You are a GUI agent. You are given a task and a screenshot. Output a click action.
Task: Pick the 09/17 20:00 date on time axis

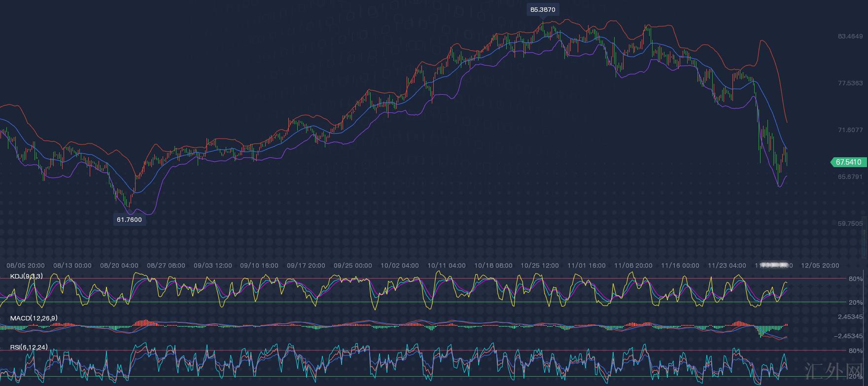point(306,265)
